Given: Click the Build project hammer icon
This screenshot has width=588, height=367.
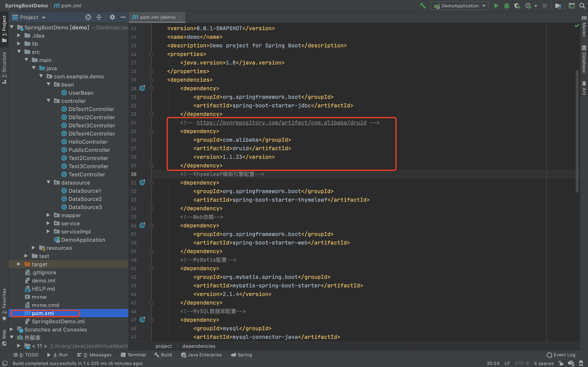Looking at the screenshot, I should click(x=422, y=6).
